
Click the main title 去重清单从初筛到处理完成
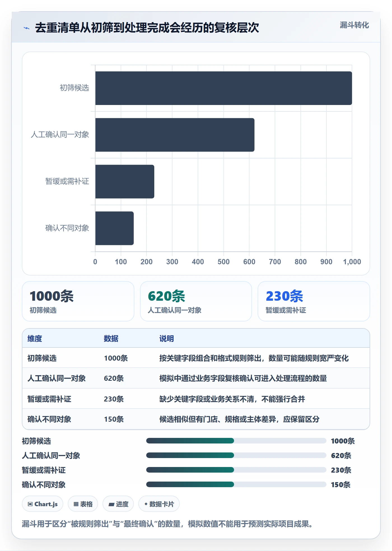[x=147, y=28]
